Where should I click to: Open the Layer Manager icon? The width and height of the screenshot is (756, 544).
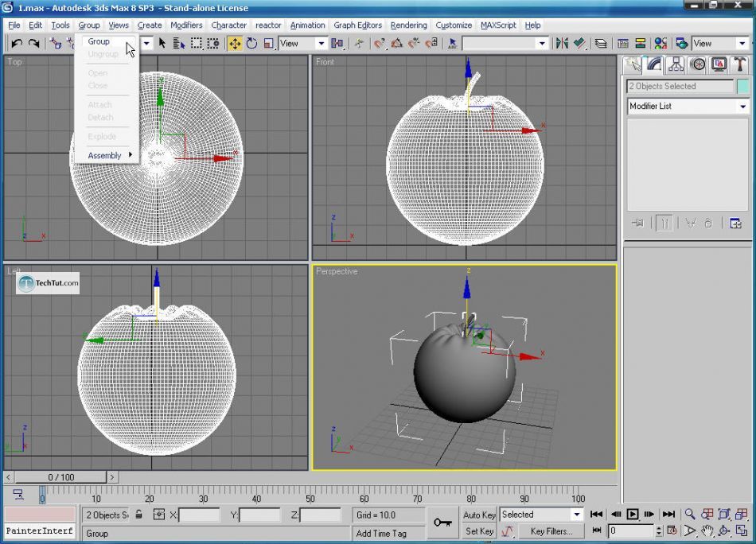[601, 44]
